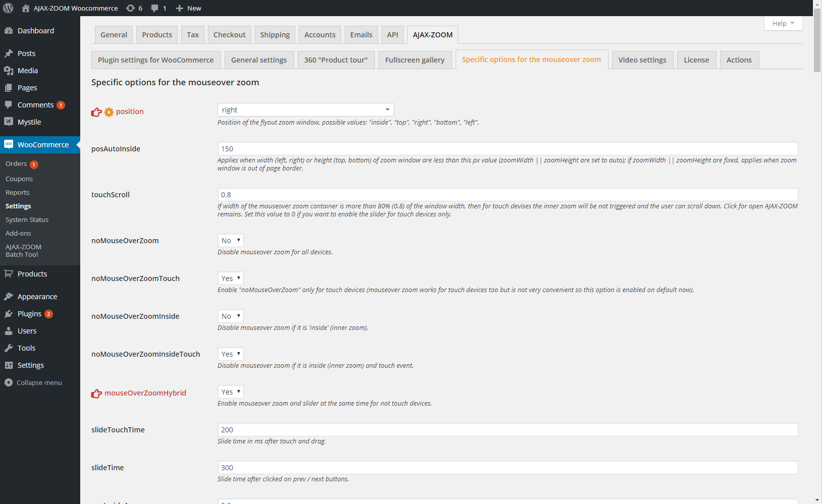Viewport: 822px width, 504px height.
Task: Switch to the Products settings tab
Action: pos(157,35)
